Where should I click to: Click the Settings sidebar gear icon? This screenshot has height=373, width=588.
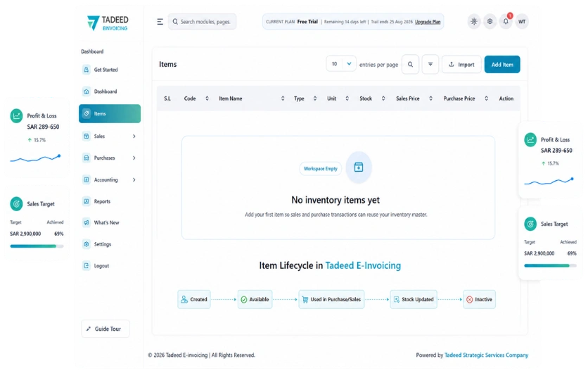(87, 244)
